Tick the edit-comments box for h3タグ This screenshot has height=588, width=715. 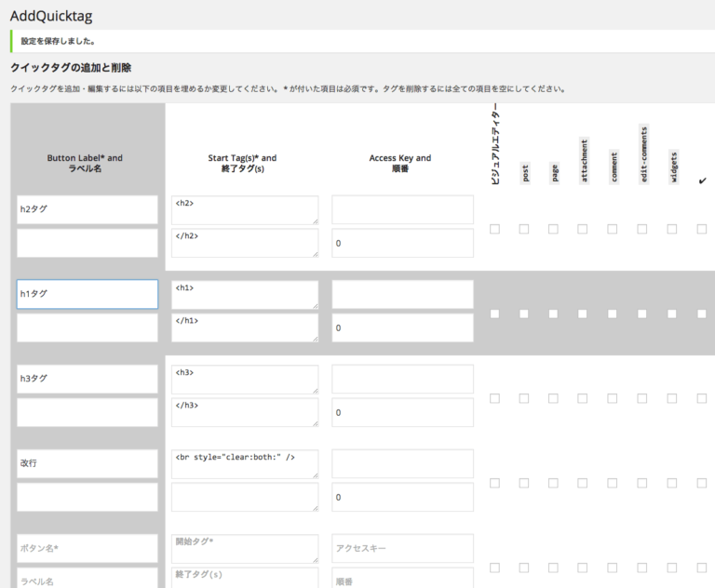642,398
